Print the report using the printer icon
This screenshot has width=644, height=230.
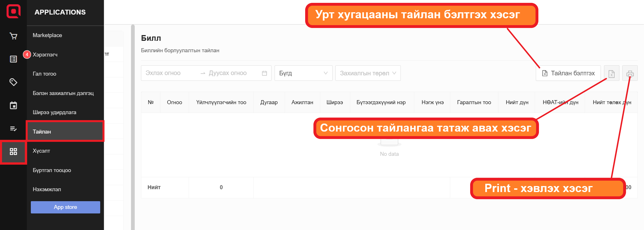630,73
